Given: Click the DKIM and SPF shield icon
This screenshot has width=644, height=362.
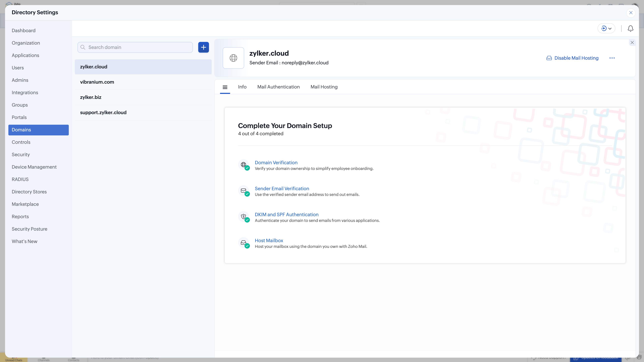Looking at the screenshot, I should coord(244,217).
